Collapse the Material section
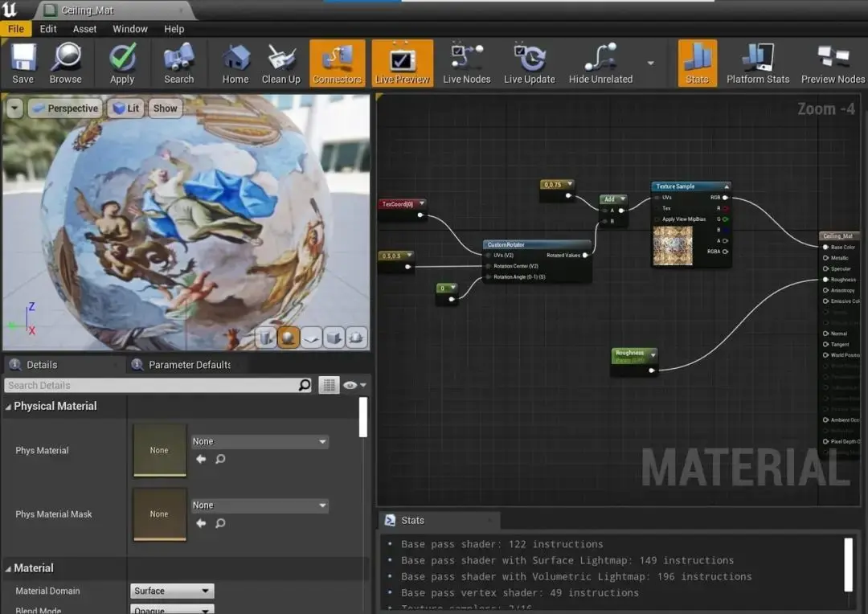This screenshot has width=868, height=614. [x=8, y=568]
